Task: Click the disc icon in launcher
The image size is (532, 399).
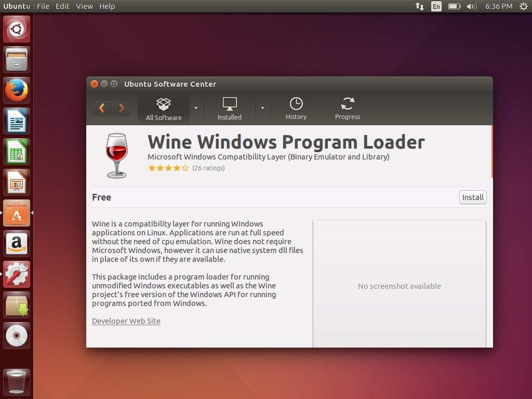Action: coord(17,335)
